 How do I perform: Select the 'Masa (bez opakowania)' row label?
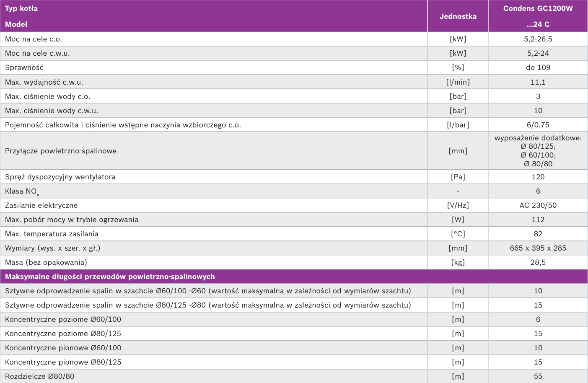46,262
